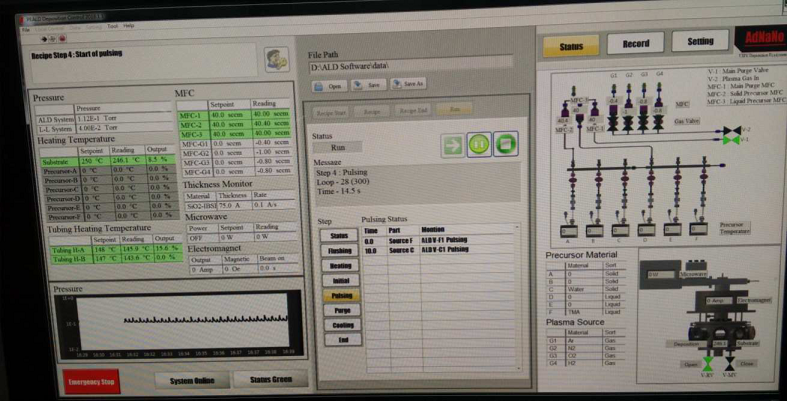Image resolution: width=787 pixels, height=401 pixels.
Task: Switch to the Record tab
Action: tap(636, 44)
